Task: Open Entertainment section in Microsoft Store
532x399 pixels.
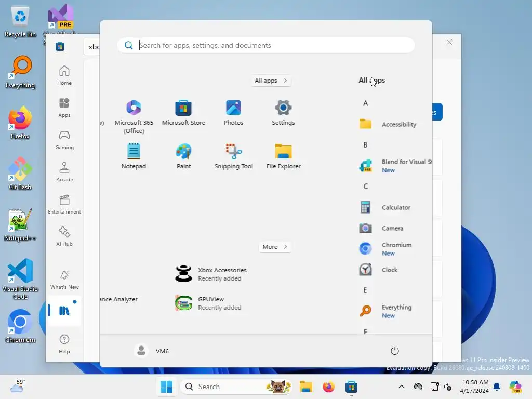Action: 64,205
